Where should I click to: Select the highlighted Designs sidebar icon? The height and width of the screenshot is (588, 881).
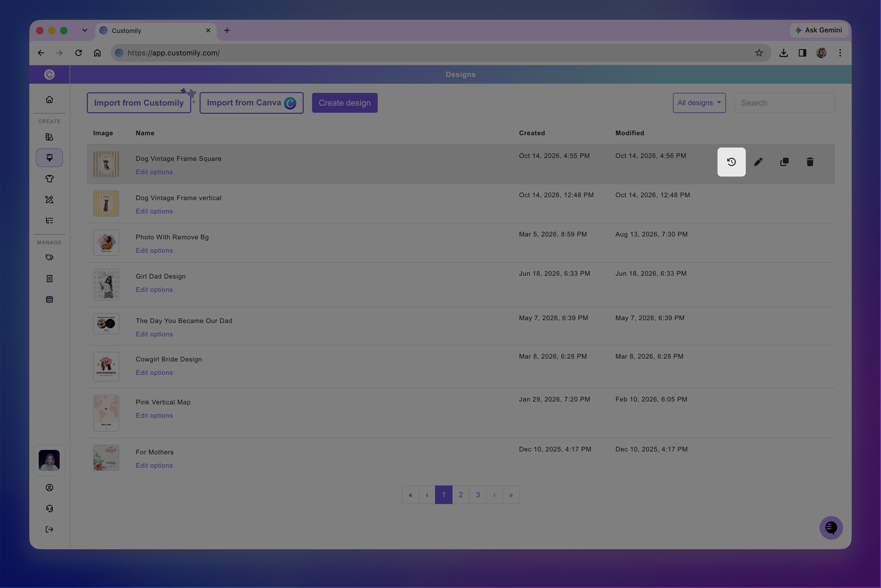(49, 158)
